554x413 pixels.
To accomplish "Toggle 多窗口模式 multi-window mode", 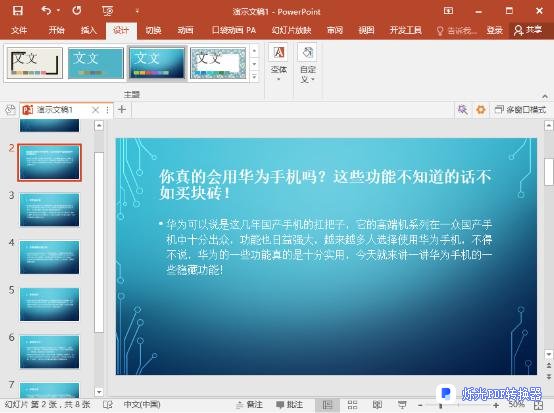I will click(520, 110).
